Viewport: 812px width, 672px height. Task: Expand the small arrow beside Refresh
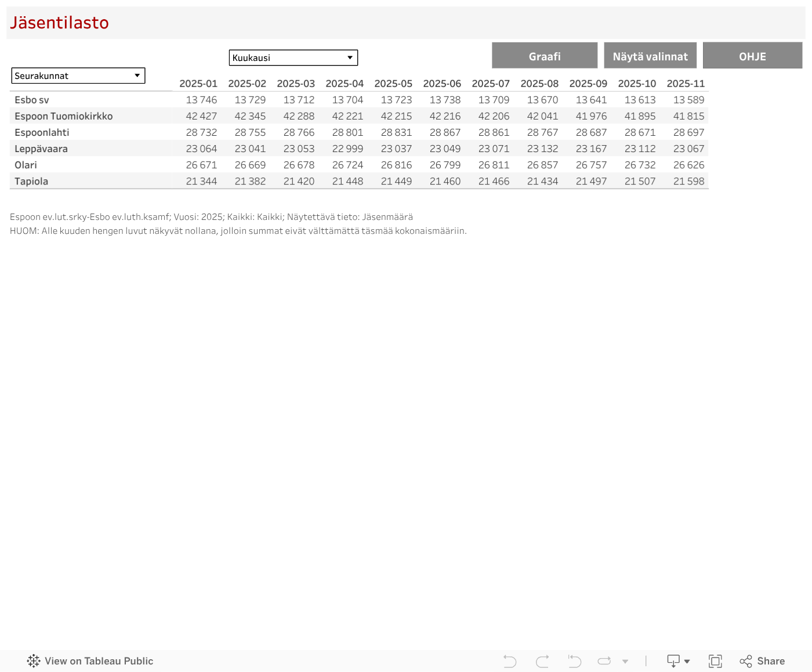point(625,661)
